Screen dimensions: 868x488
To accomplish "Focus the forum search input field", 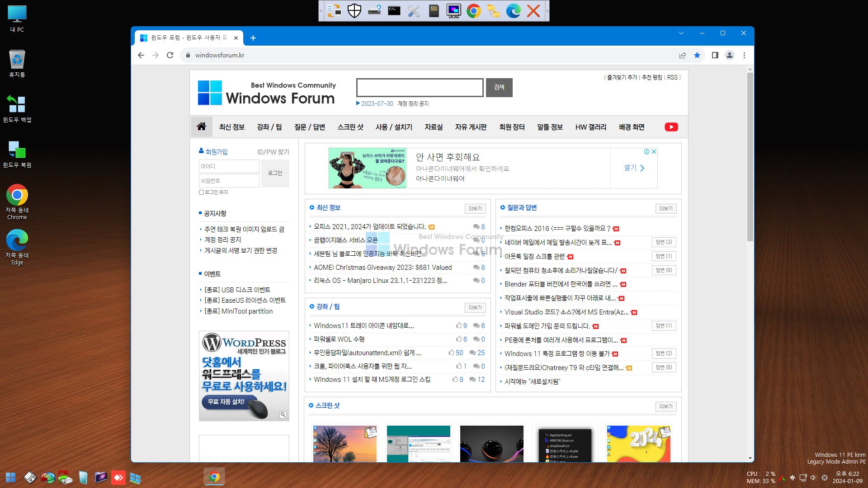I will tap(420, 87).
